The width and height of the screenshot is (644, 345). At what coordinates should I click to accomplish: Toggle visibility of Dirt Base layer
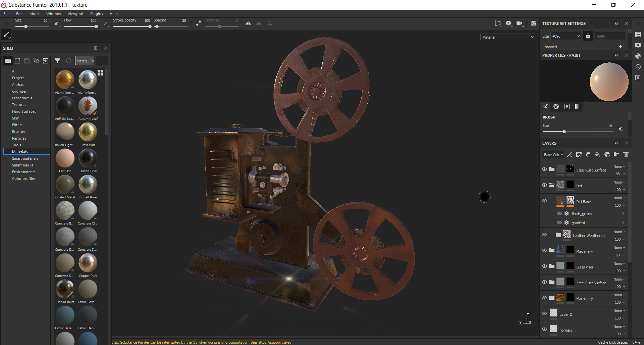pos(544,201)
